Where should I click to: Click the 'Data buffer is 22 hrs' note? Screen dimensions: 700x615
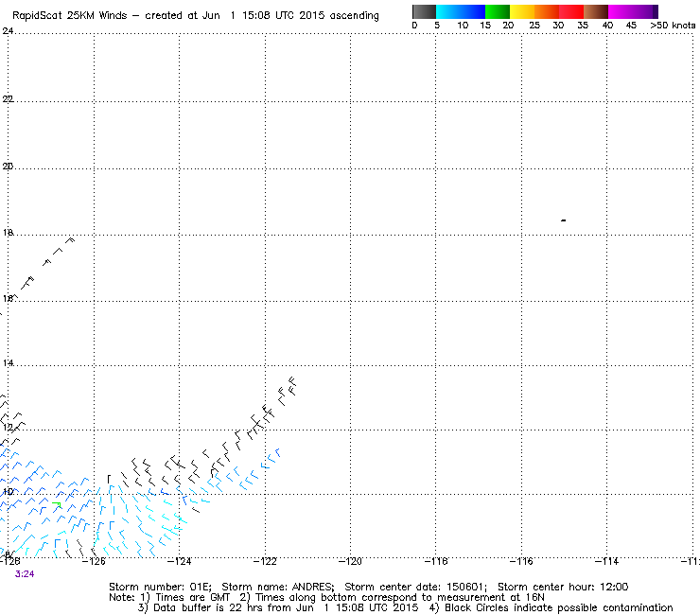(203, 607)
